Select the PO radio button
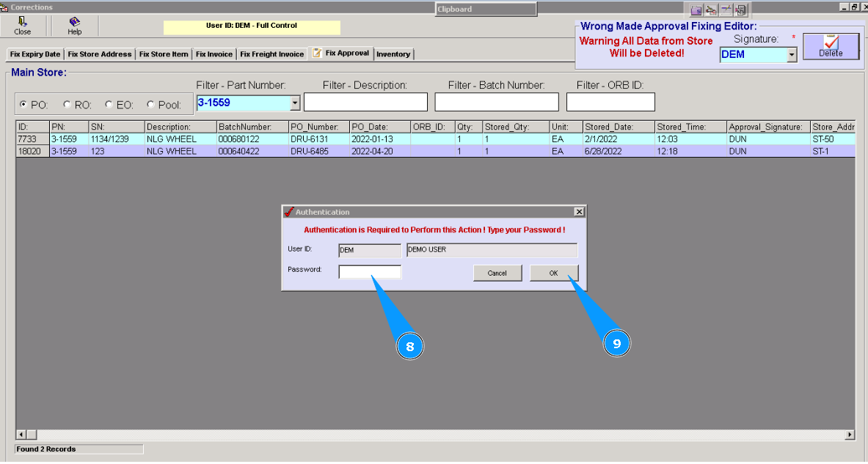 tap(23, 104)
